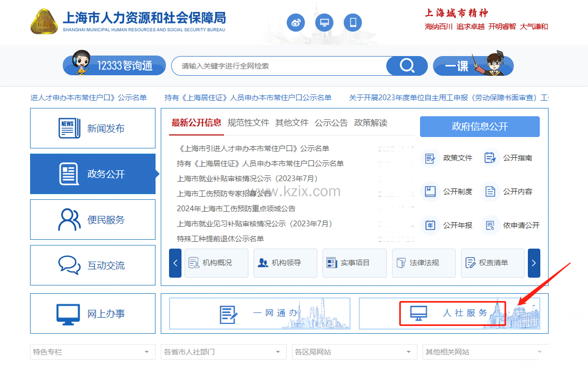588x382 pixels.
Task: Open the 公开年报 calendar icon
Action: [430, 225]
